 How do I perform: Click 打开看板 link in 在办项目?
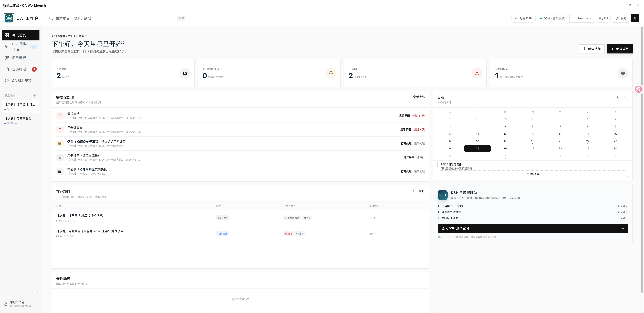(x=419, y=191)
